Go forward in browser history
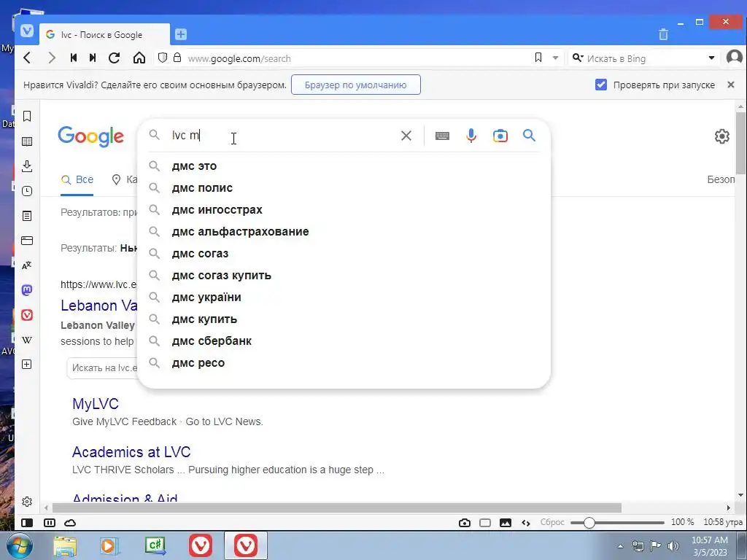 click(x=52, y=58)
